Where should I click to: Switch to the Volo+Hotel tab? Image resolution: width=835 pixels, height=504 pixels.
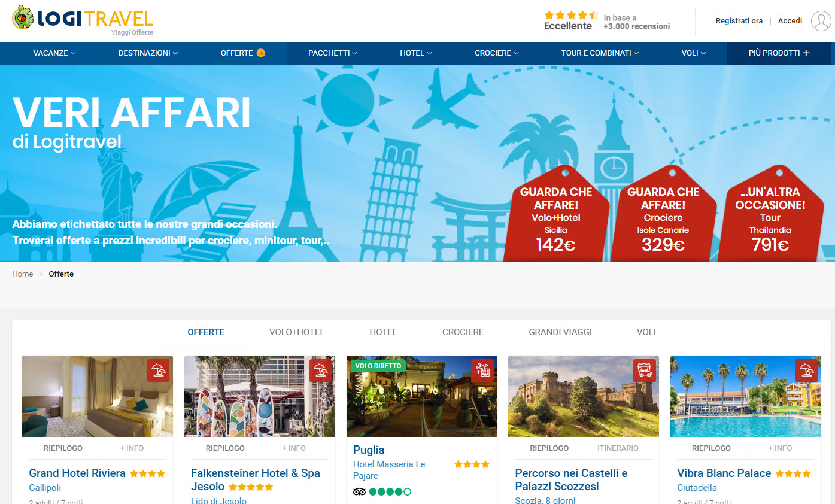click(x=297, y=332)
